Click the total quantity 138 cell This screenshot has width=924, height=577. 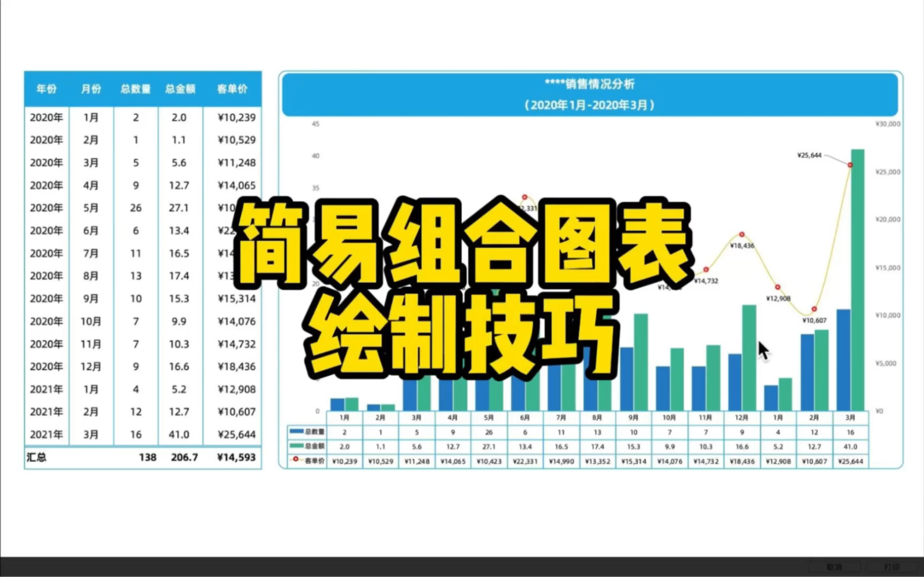[148, 457]
